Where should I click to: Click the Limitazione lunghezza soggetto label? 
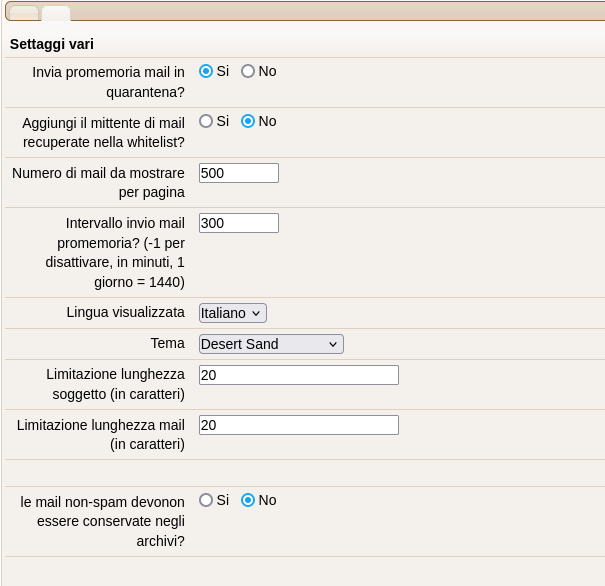(115, 384)
